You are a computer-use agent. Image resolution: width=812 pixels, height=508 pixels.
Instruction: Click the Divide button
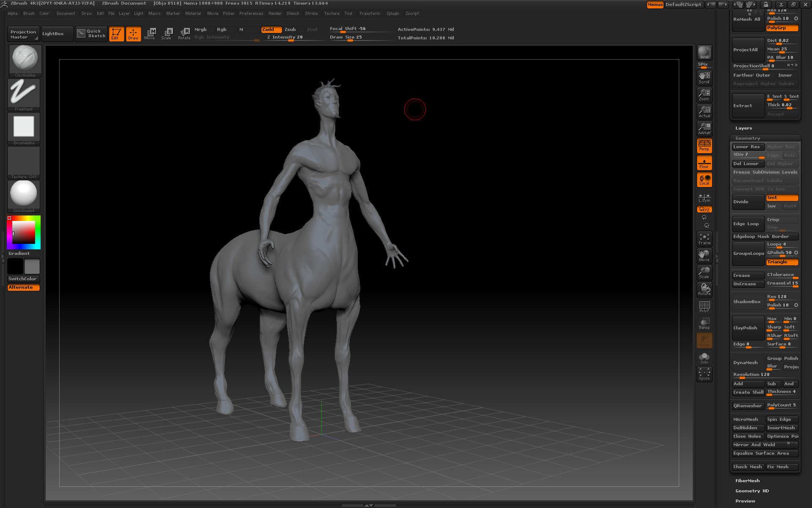click(x=748, y=202)
